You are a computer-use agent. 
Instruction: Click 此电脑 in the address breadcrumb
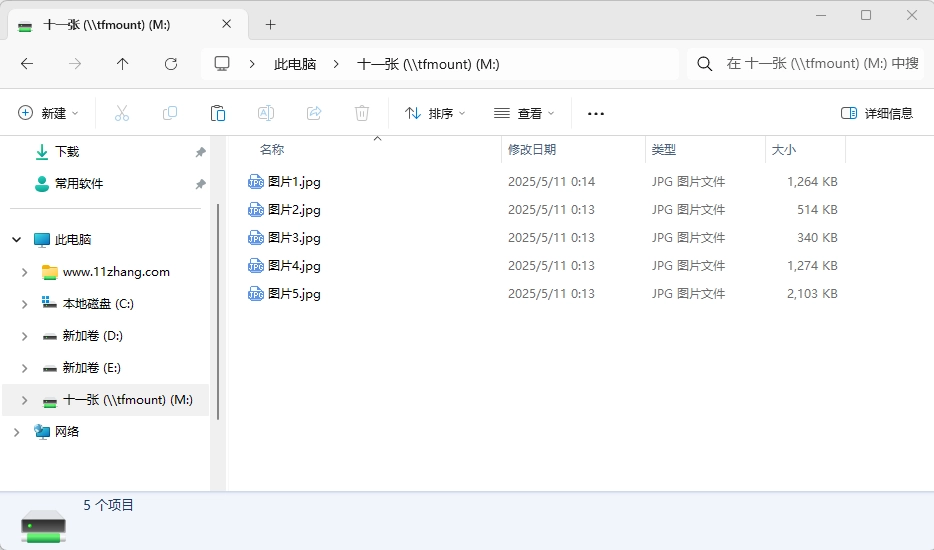(x=295, y=64)
